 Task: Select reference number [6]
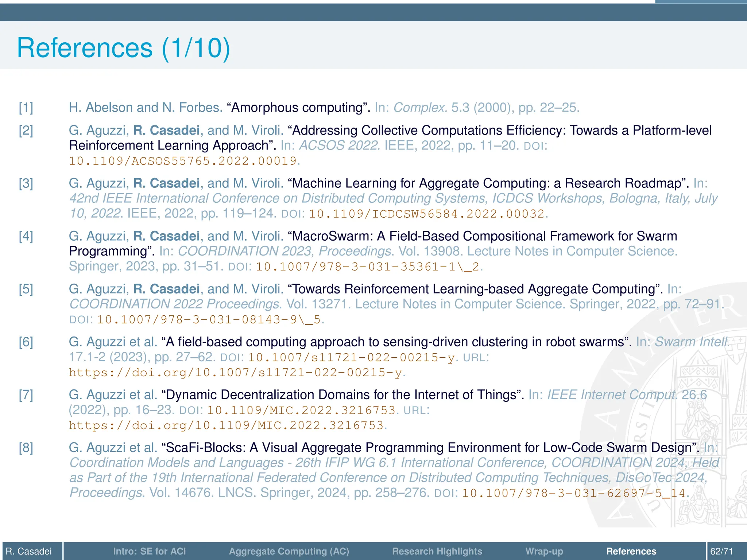(x=26, y=342)
